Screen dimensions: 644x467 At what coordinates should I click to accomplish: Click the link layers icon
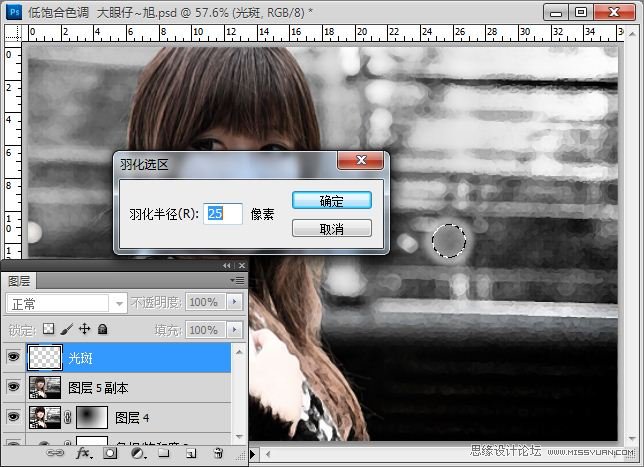(55, 453)
